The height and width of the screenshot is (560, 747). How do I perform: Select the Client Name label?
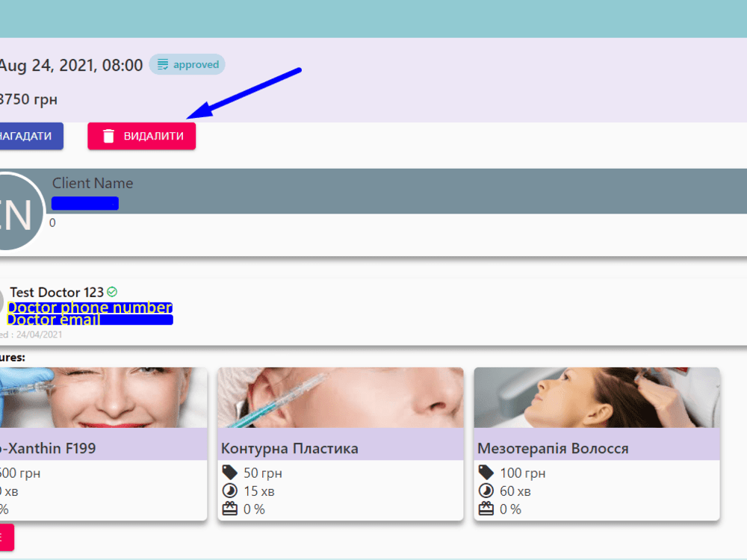coord(93,183)
